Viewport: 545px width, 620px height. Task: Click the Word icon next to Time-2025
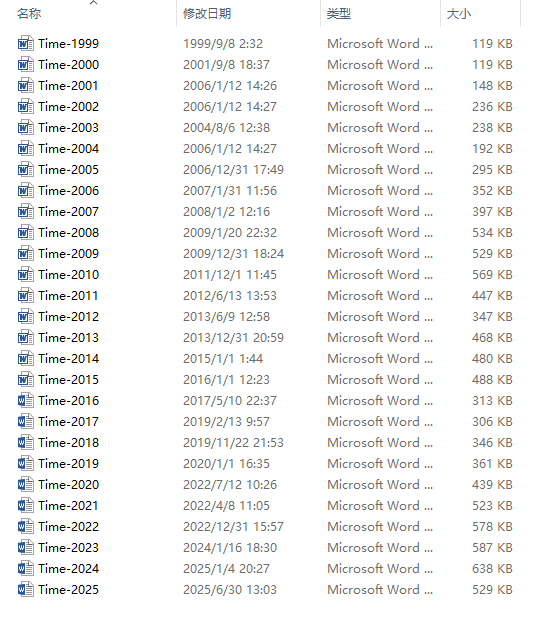click(x=25, y=590)
